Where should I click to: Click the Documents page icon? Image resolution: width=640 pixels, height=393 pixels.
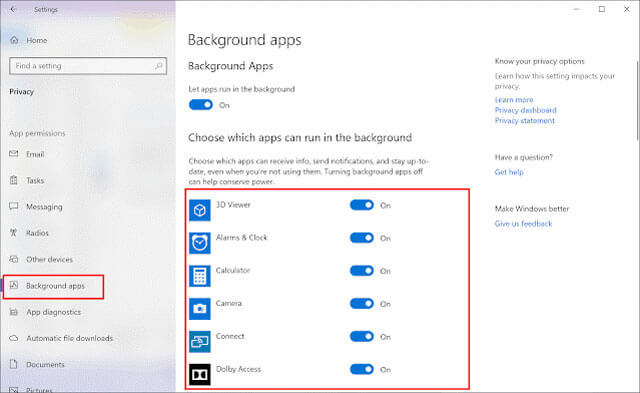tap(14, 364)
